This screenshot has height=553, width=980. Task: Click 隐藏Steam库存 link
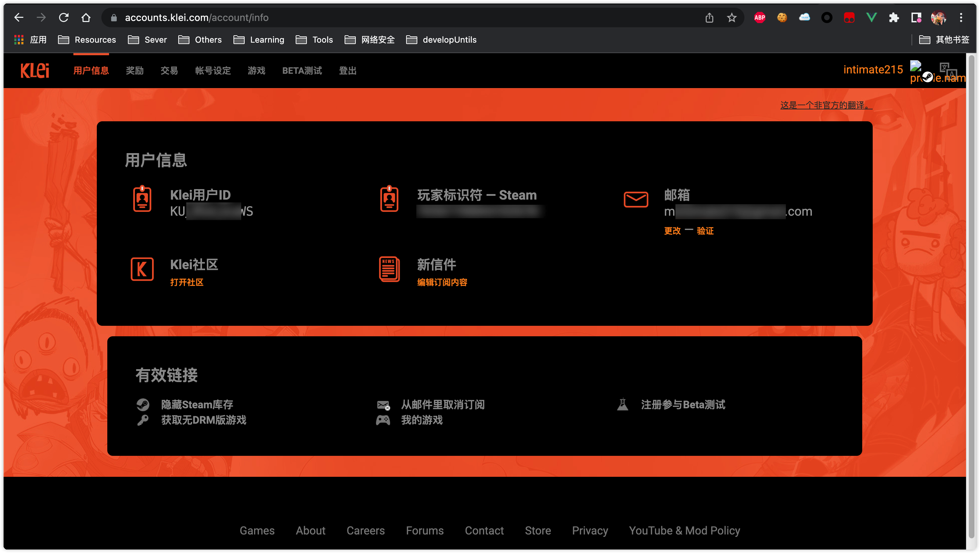(197, 404)
